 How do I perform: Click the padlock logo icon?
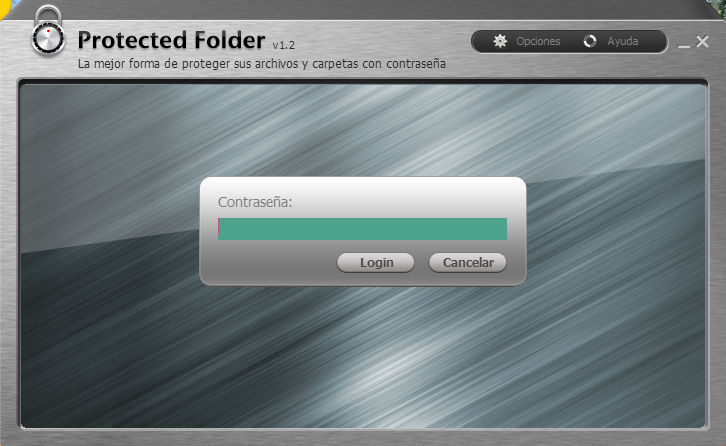tap(48, 31)
